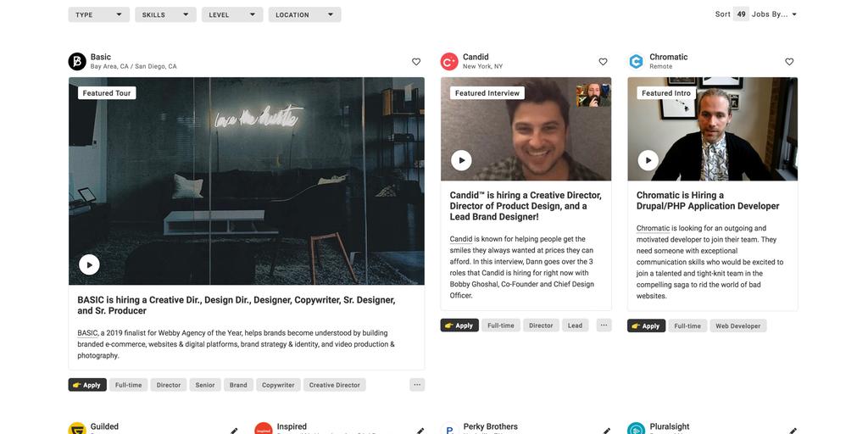Click New York, NY location text
This screenshot has width=868, height=434.
pyautogui.click(x=482, y=66)
